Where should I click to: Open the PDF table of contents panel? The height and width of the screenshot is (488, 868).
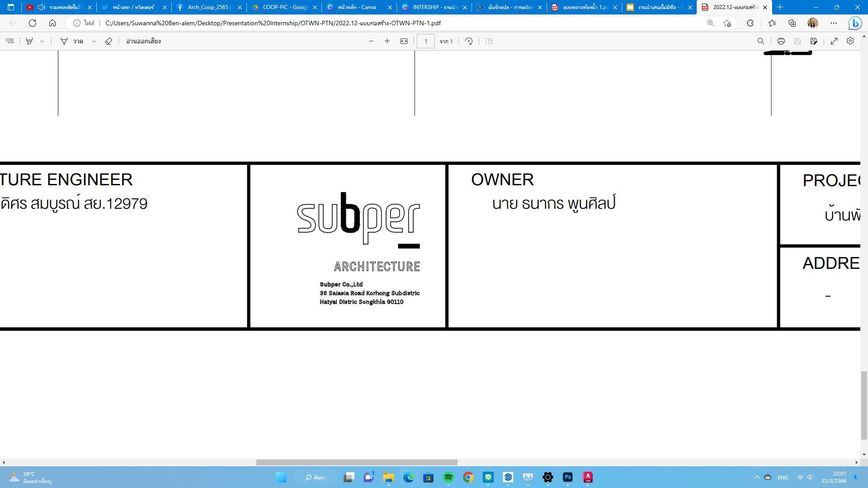click(10, 41)
